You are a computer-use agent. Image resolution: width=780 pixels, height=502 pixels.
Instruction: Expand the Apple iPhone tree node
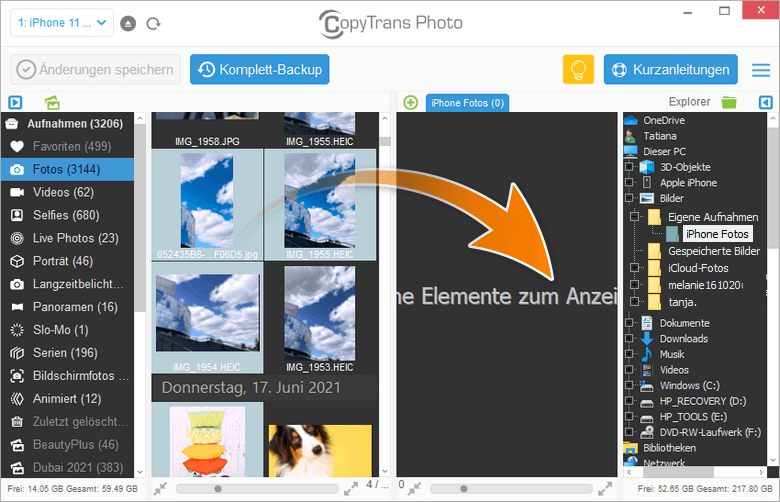coord(629,182)
